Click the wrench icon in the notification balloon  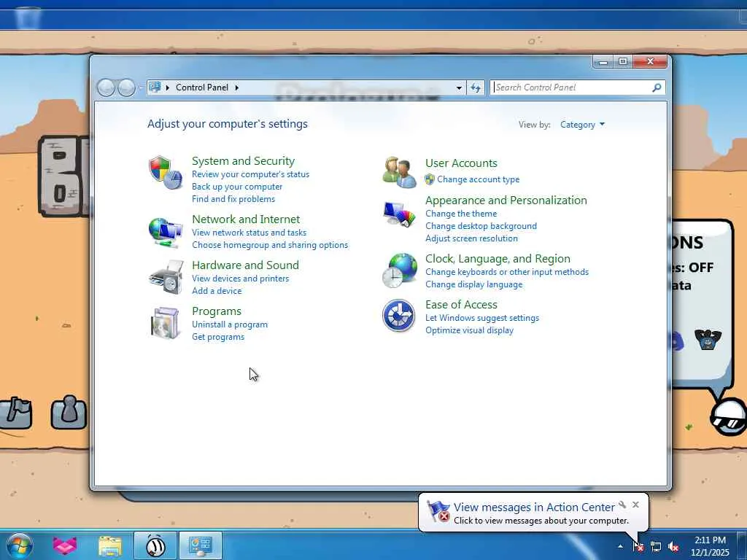622,505
